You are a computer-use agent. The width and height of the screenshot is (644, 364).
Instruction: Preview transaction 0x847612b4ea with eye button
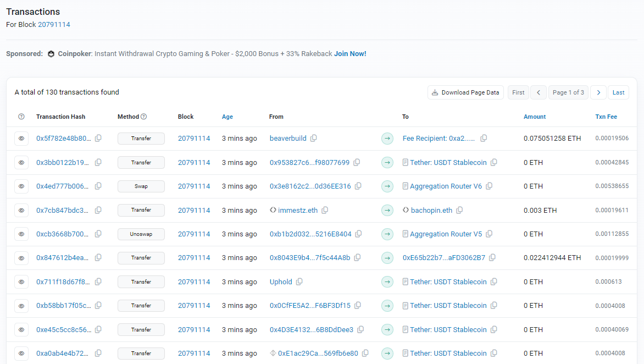21,258
